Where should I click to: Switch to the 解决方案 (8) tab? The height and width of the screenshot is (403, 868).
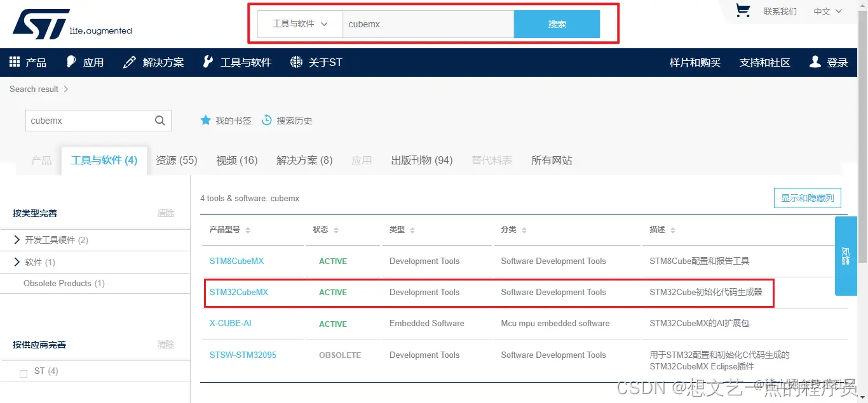click(x=304, y=161)
